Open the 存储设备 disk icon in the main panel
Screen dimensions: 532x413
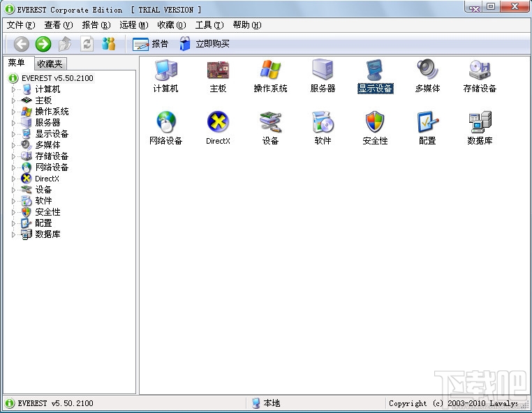click(x=480, y=76)
